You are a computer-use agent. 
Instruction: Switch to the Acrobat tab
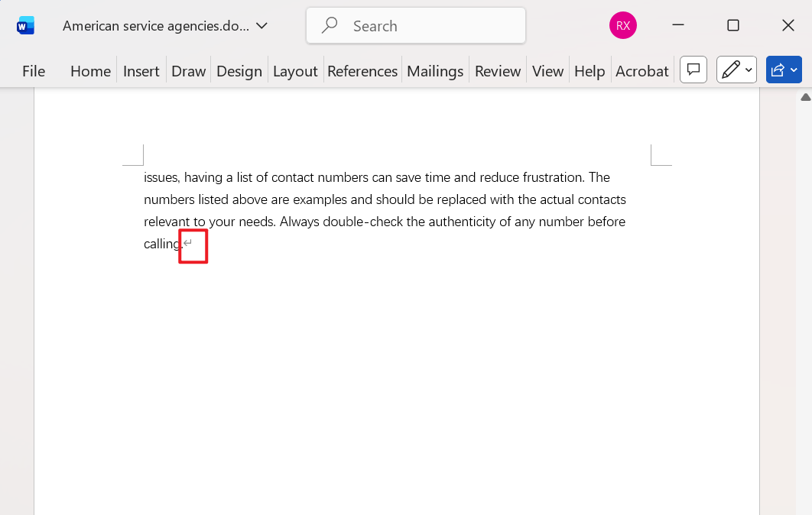pos(641,70)
